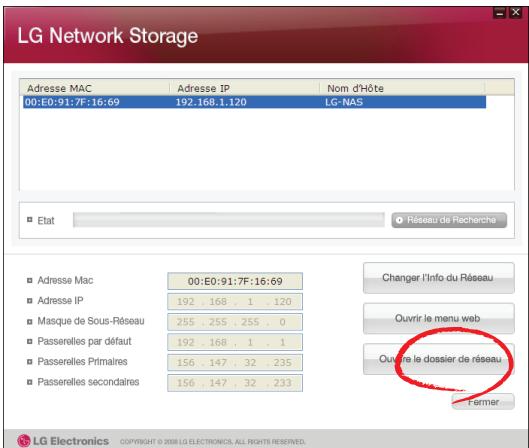Image resolution: width=529 pixels, height=448 pixels.
Task: Click the Nom d'Hôte column header
Action: 402,88
